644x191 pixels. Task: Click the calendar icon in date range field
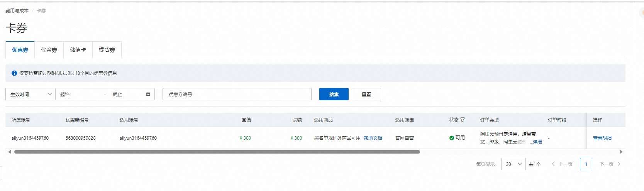148,94
